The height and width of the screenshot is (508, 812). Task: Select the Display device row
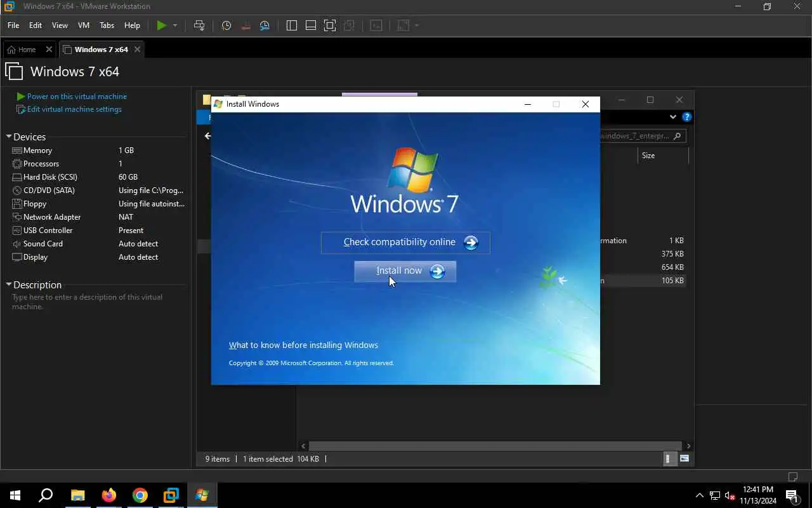[98, 257]
